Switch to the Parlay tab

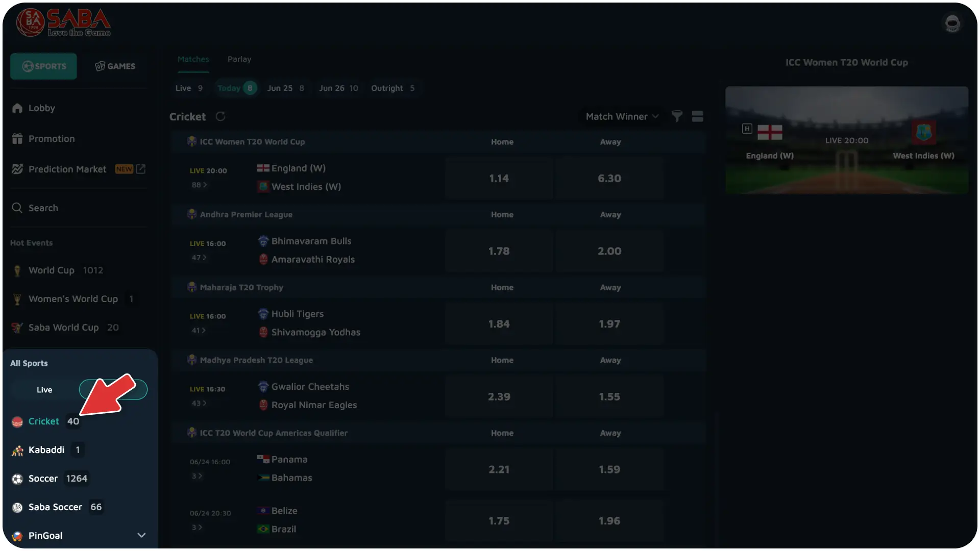coord(239,59)
